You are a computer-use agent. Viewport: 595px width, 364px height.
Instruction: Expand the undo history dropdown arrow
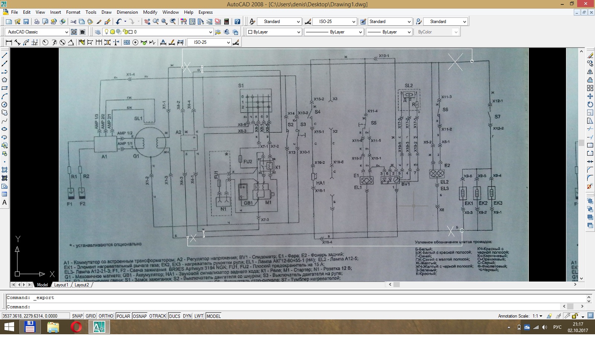[125, 22]
